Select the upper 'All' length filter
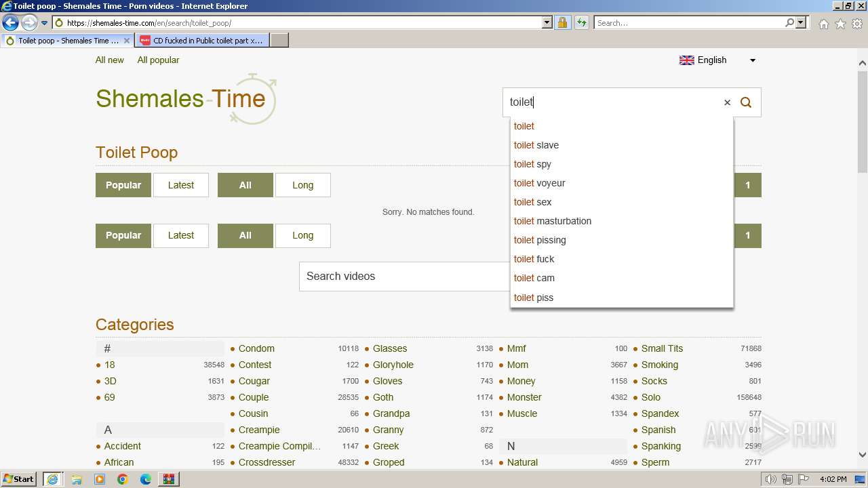 [x=245, y=185]
